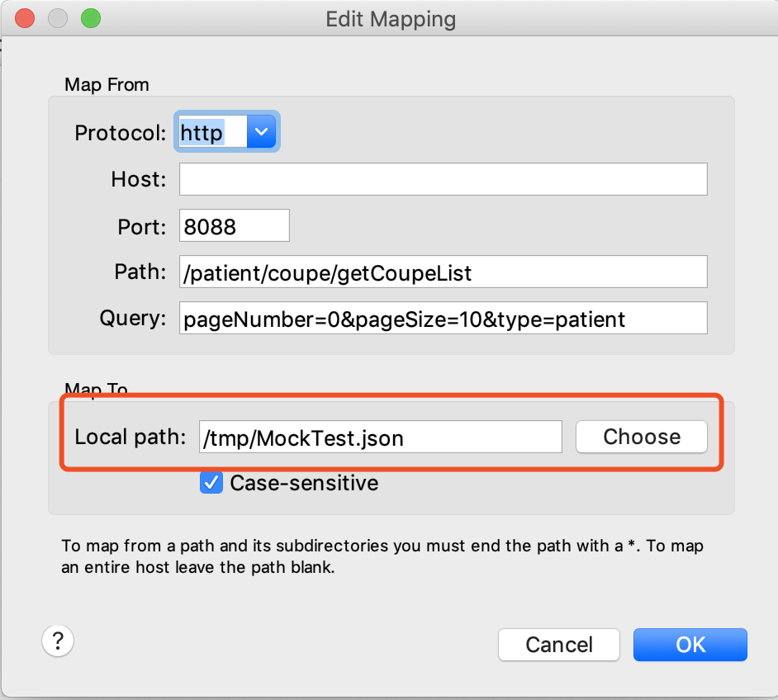
Task: Click the Case-sensitive label text
Action: [304, 483]
